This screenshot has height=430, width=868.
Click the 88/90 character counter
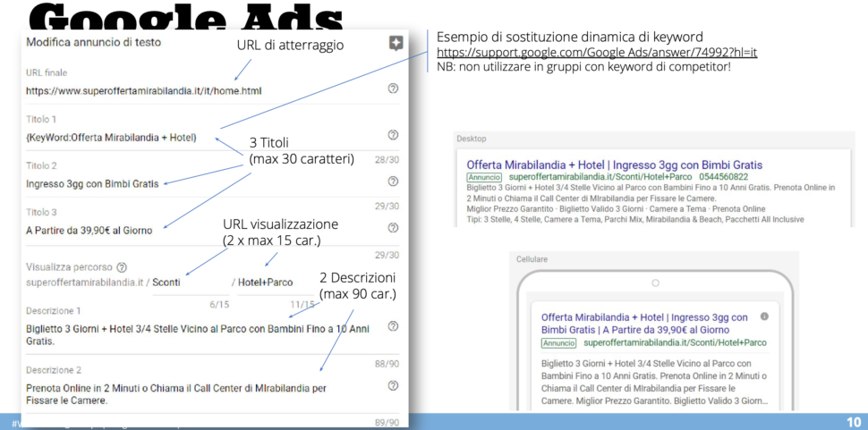[387, 364]
